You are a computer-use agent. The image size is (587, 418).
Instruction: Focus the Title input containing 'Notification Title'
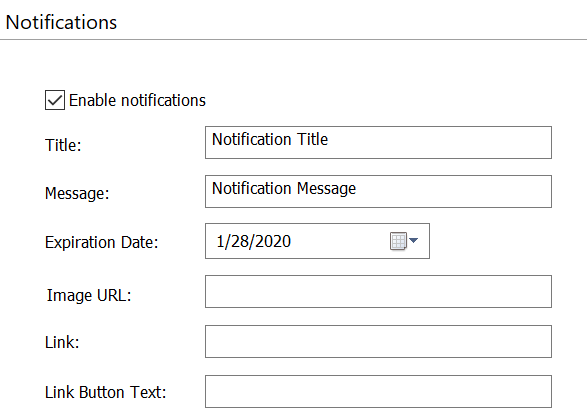[x=378, y=143]
